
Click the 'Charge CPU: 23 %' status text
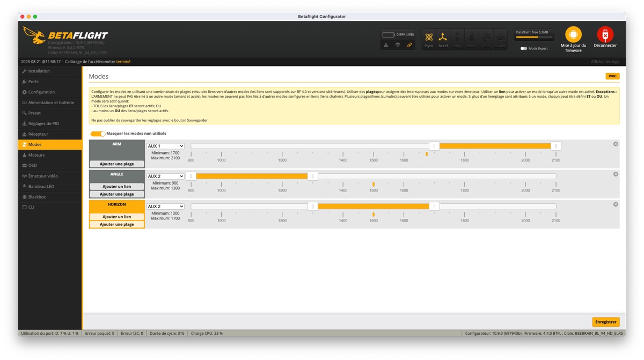tap(207, 333)
